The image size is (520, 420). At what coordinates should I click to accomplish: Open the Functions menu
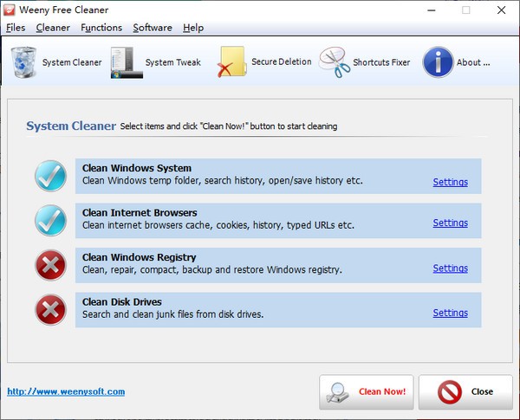pos(101,28)
